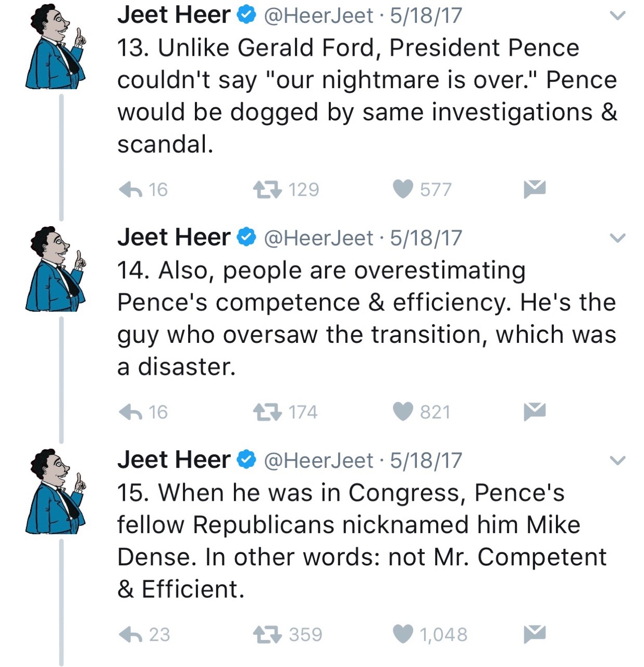This screenshot has height=667, width=644.
Task: Message the Mike Dense tweet via envelope
Action: point(535,634)
